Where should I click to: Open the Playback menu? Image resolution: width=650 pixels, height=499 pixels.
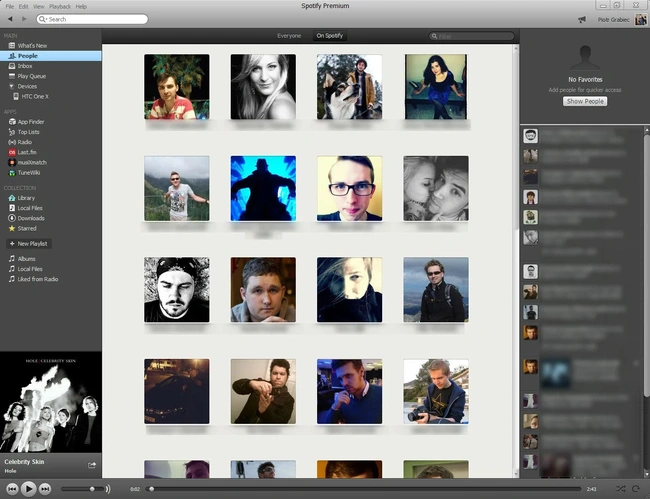pyautogui.click(x=60, y=7)
